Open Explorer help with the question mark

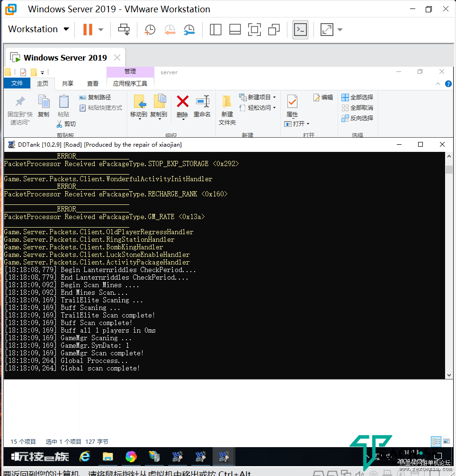[448, 84]
